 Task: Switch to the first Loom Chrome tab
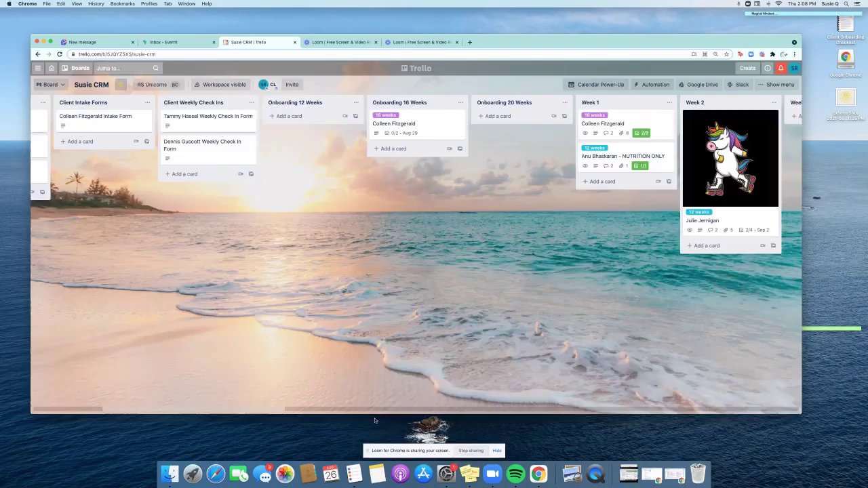(x=340, y=42)
